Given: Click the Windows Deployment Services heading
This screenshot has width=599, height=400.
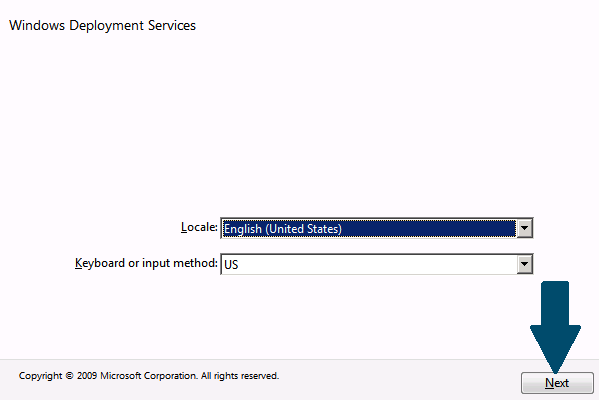Looking at the screenshot, I should pyautogui.click(x=102, y=25).
